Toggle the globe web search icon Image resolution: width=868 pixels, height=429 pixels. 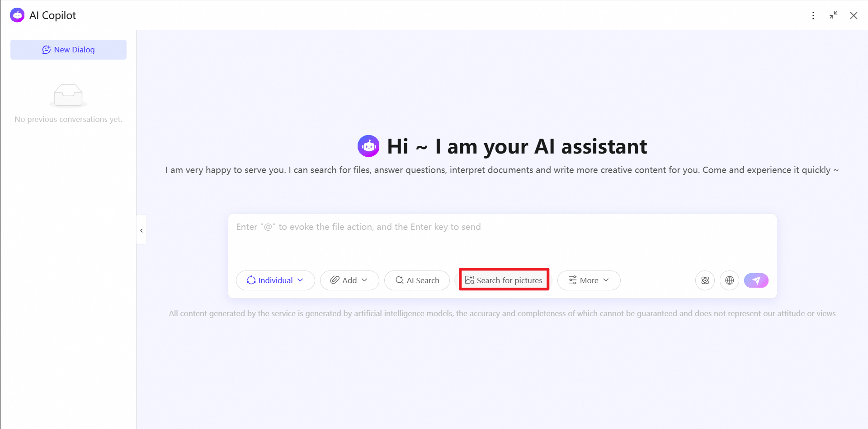click(x=729, y=280)
